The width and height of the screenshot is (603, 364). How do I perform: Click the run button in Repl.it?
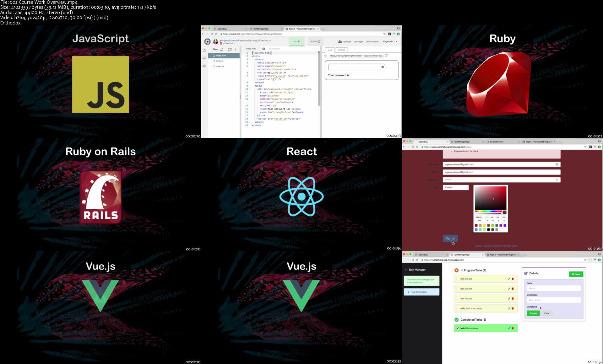(x=296, y=41)
